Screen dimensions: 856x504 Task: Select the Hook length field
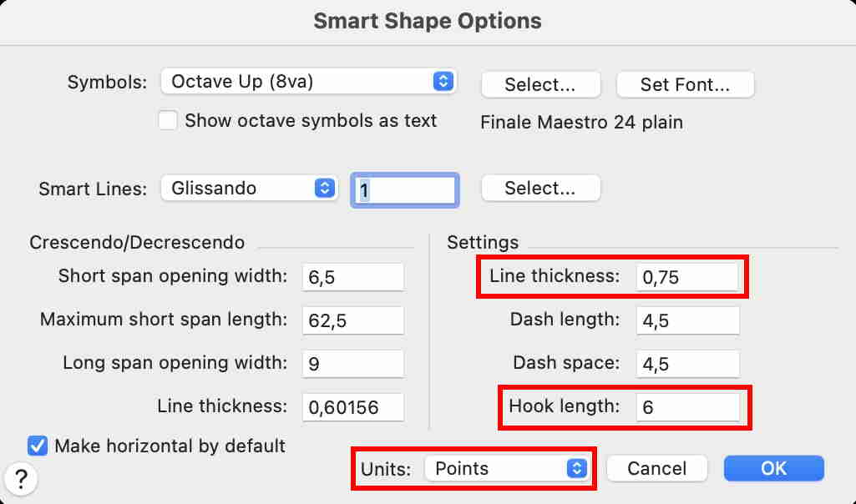click(x=687, y=407)
